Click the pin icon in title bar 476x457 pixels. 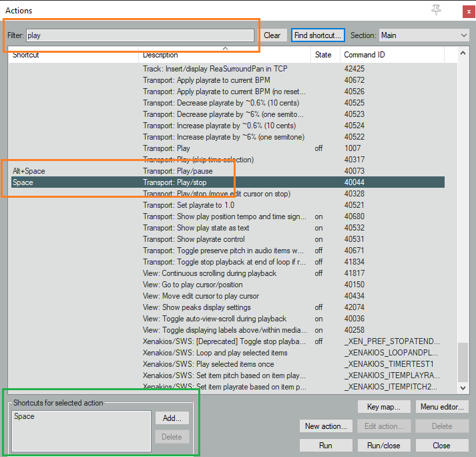pyautogui.click(x=437, y=9)
